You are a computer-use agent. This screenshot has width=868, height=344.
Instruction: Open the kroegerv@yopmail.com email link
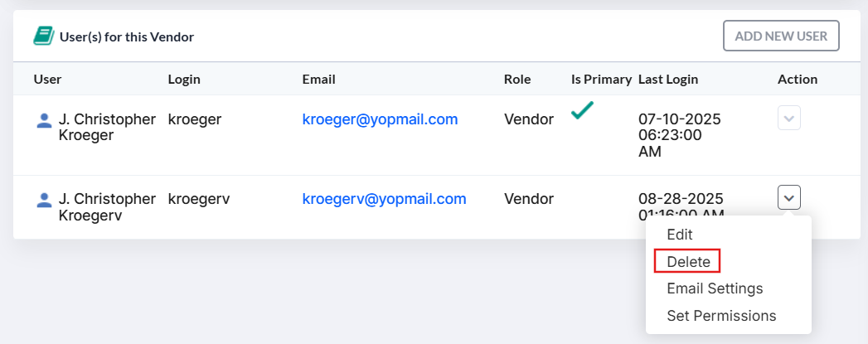pos(384,199)
